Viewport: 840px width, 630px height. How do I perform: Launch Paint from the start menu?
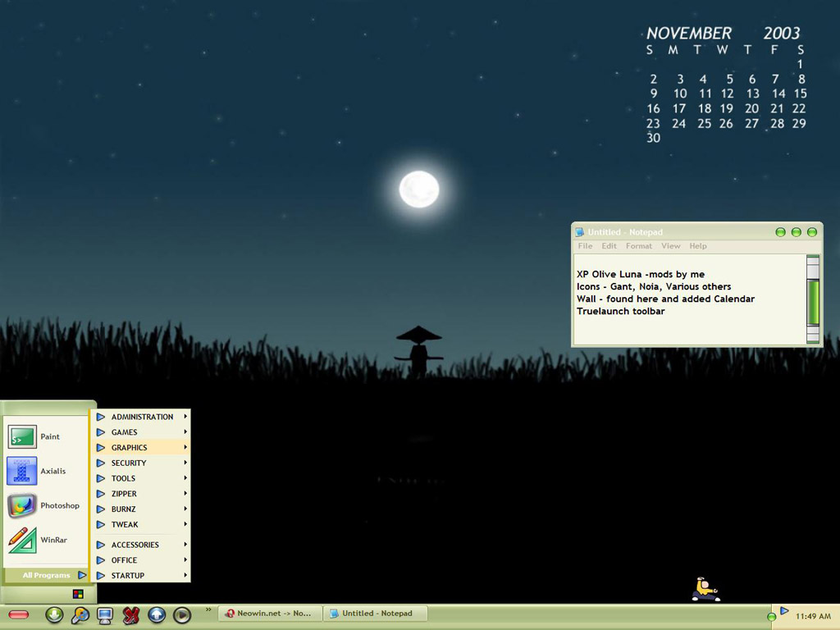point(37,437)
